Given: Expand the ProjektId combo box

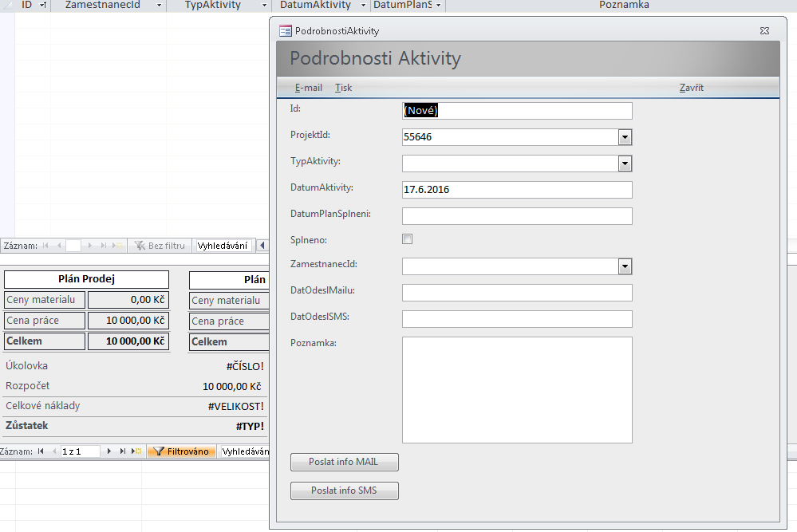Looking at the screenshot, I should (x=625, y=137).
